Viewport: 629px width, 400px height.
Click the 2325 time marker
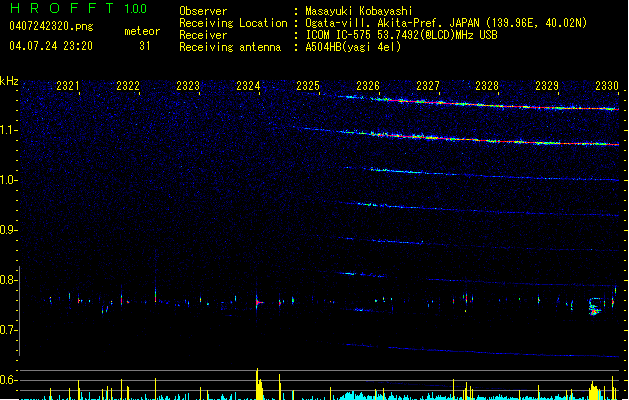(x=308, y=86)
